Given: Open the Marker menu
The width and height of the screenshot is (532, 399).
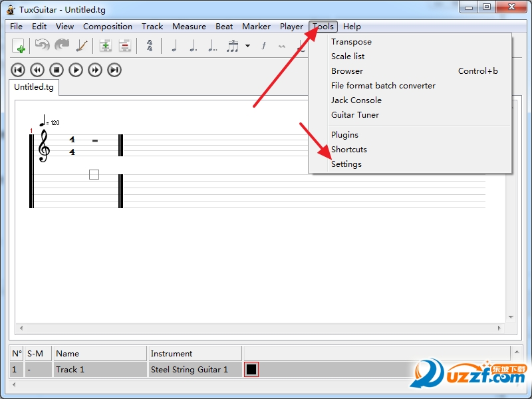Looking at the screenshot, I should (x=256, y=27).
